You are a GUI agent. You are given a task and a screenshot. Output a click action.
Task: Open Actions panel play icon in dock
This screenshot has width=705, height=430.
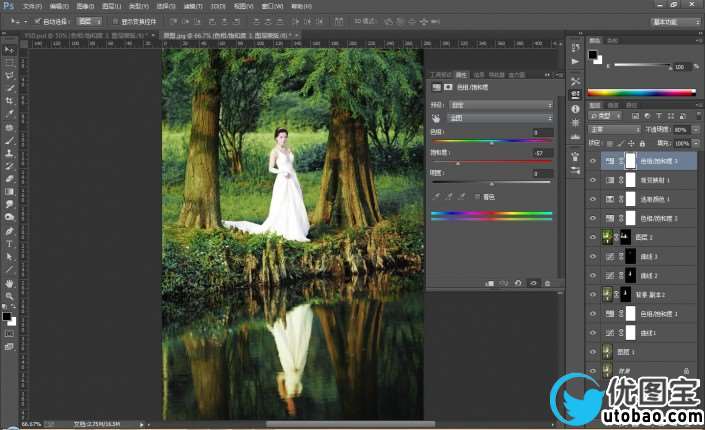point(576,61)
